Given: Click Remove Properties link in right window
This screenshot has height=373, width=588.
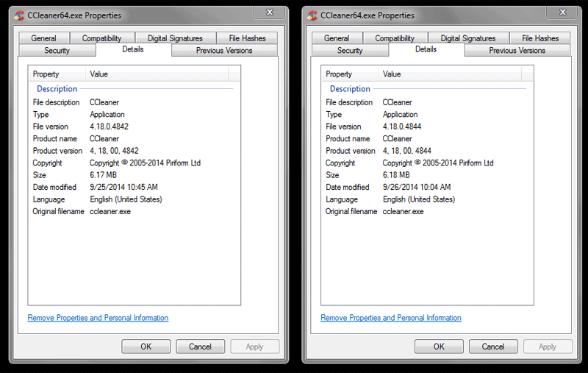Looking at the screenshot, I should click(391, 318).
